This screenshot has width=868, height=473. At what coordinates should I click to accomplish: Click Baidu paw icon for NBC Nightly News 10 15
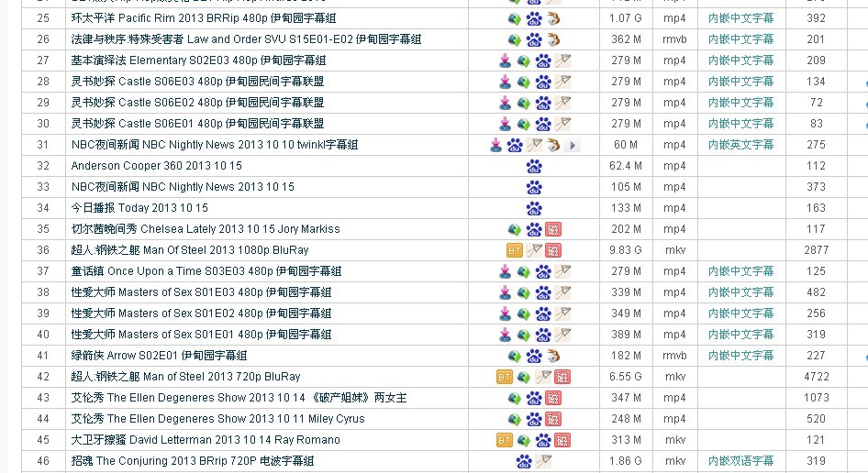(x=534, y=187)
